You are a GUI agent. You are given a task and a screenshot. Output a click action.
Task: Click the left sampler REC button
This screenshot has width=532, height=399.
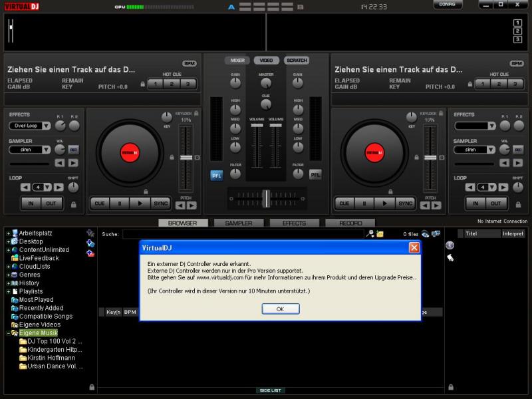pyautogui.click(x=73, y=150)
